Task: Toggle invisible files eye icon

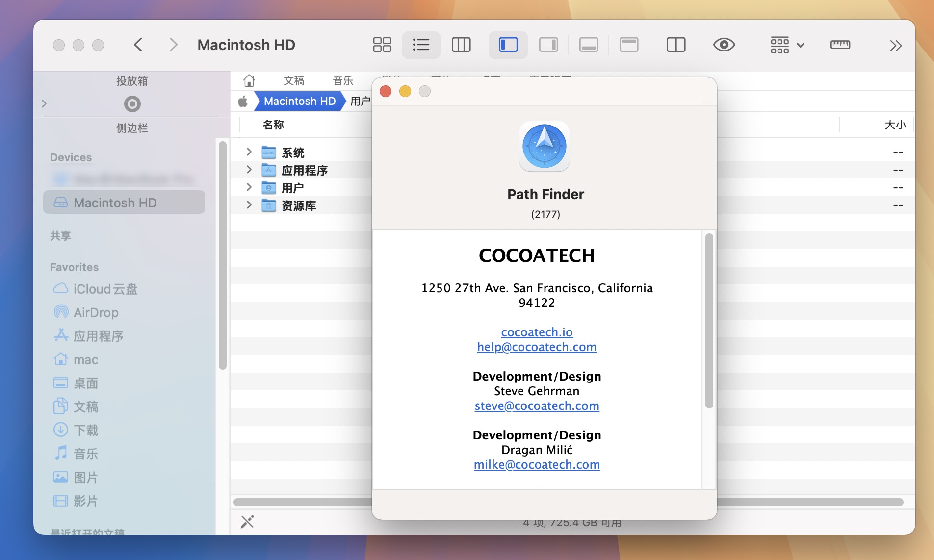Action: [x=724, y=45]
